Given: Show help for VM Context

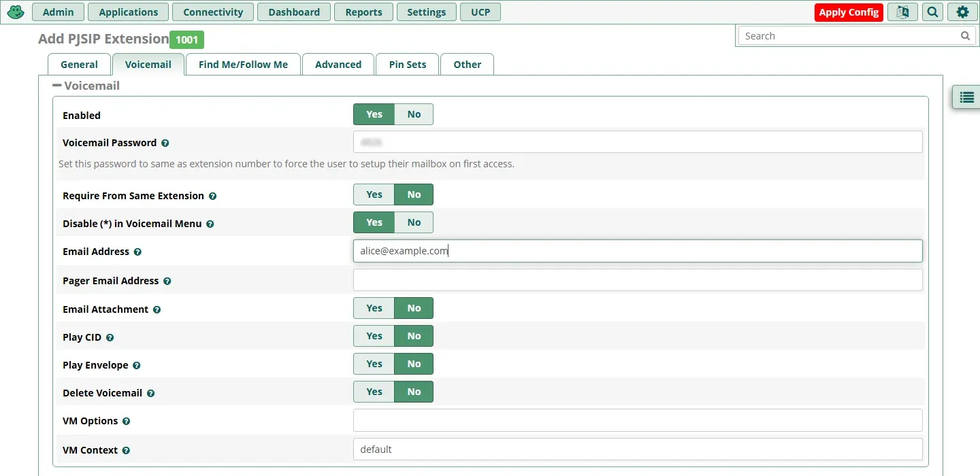Looking at the screenshot, I should 126,450.
